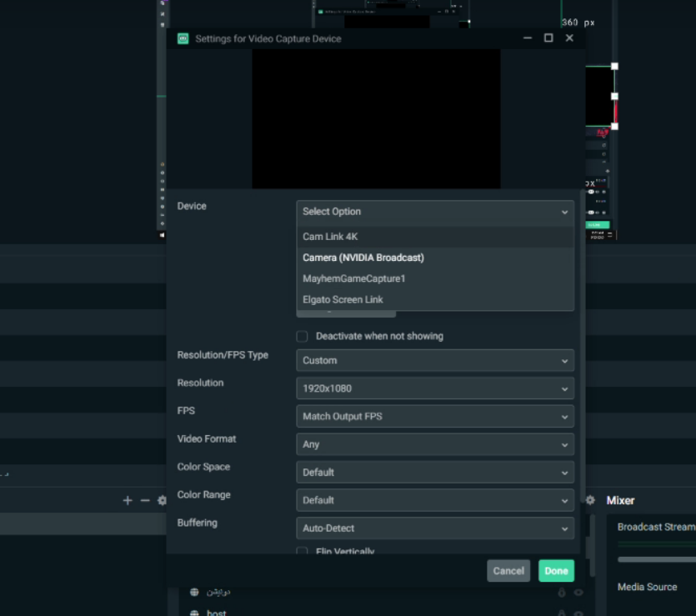Click the video preview area in dialog
Screen dimensions: 696x616
(x=377, y=118)
